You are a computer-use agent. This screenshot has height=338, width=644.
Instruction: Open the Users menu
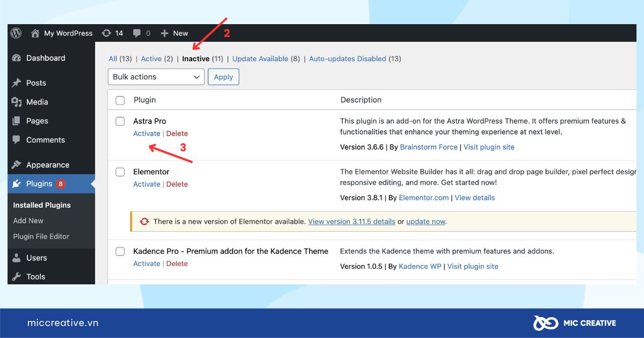click(36, 258)
